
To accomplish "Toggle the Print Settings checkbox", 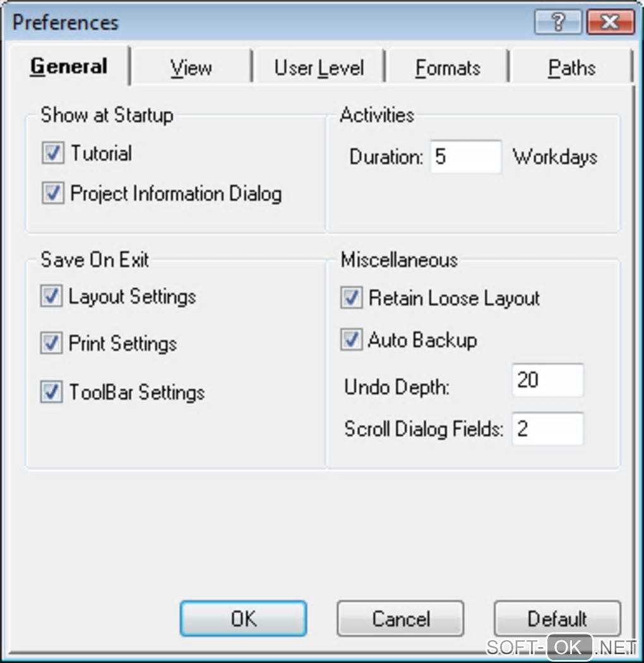I will (x=51, y=343).
